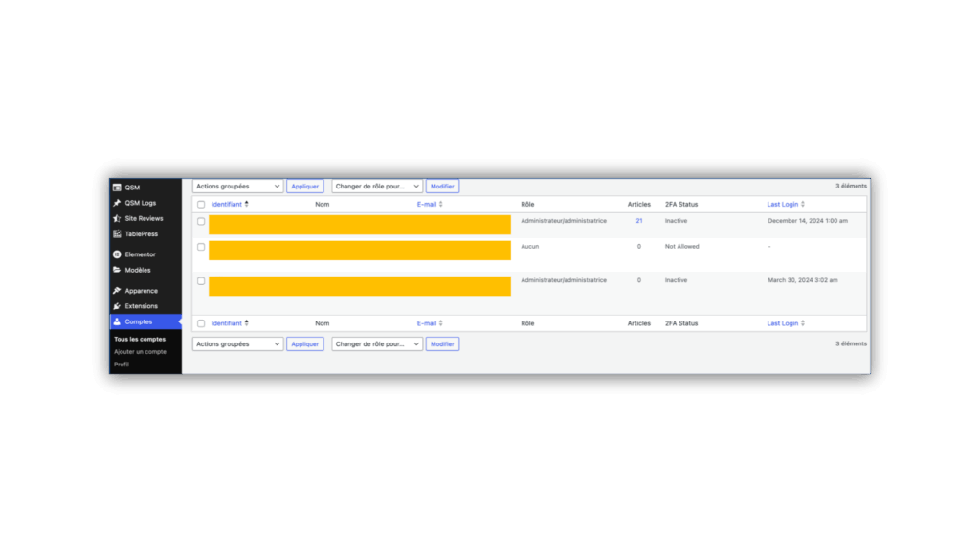Image resolution: width=980 pixels, height=553 pixels.
Task: Sort by Last Login in table footer
Action: click(783, 323)
